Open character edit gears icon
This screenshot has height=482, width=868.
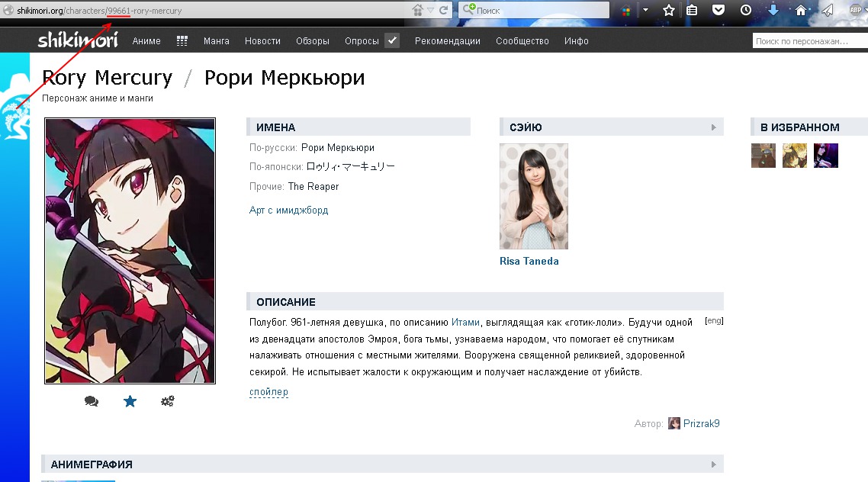(168, 401)
